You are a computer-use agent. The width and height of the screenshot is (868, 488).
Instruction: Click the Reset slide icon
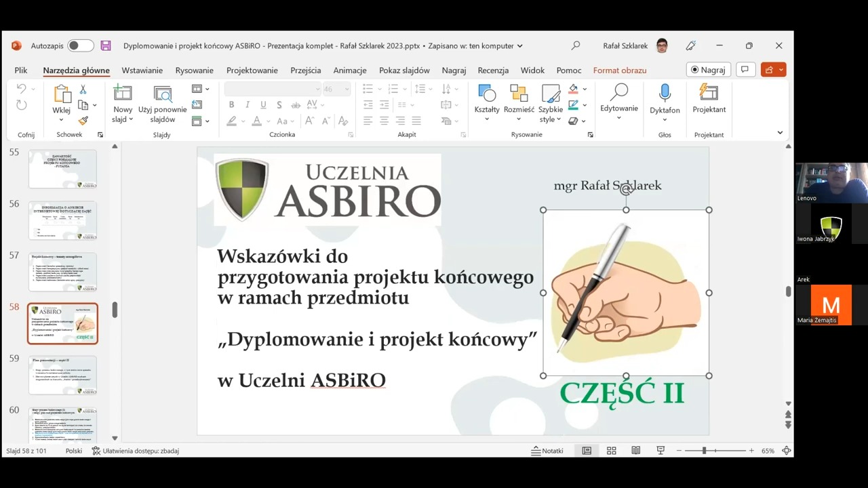[197, 104]
